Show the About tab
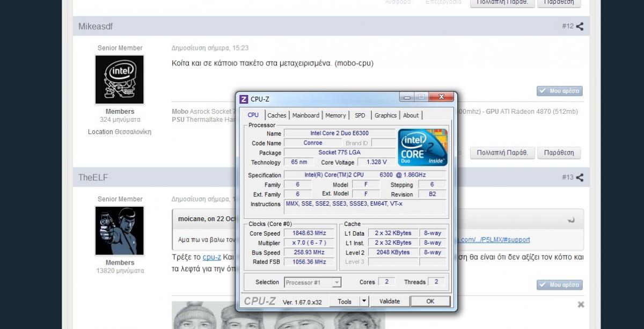Viewport: 644px width, 329px height. 411,115
